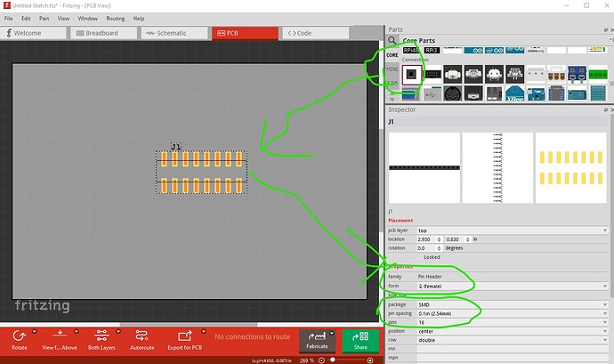Click the zoom out circle icon

321,360
